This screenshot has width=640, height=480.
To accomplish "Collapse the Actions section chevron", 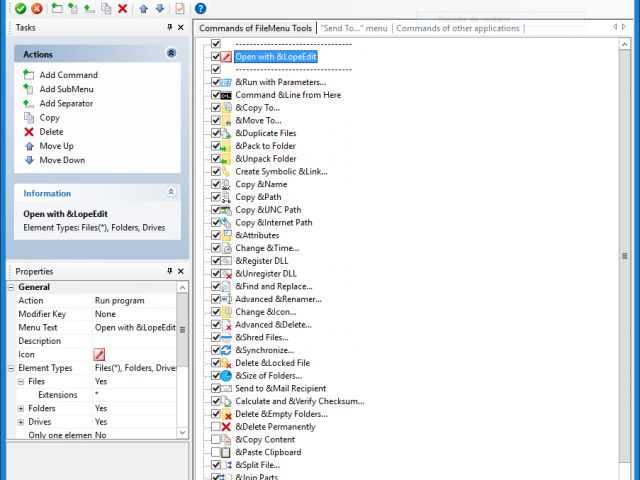I will pyautogui.click(x=171, y=54).
